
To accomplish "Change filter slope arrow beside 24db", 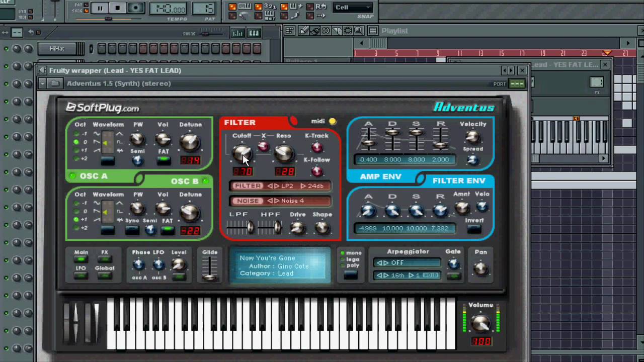I will tap(303, 186).
